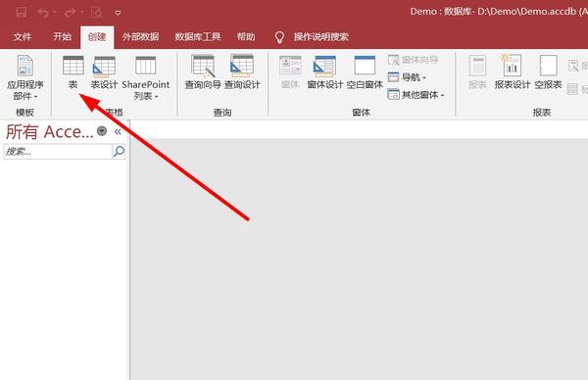588x380 pixels.
Task: Switch to the 外部数据 tab
Action: (140, 36)
